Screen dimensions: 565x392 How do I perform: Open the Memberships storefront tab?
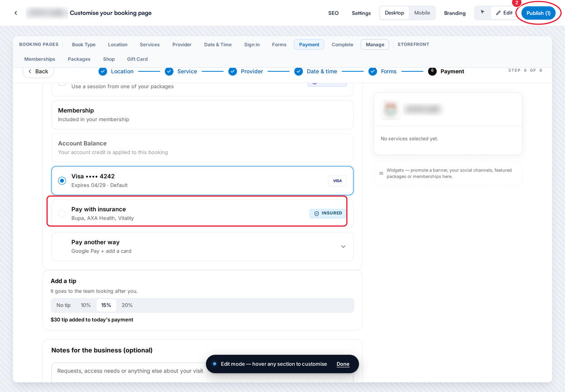pos(40,59)
